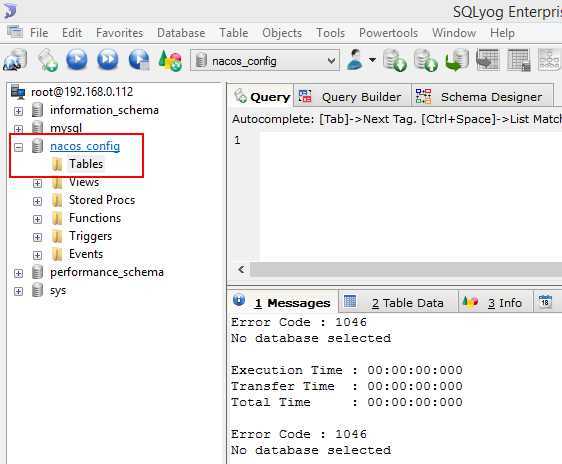
Task: Expand the sys database node
Action: coord(18,291)
